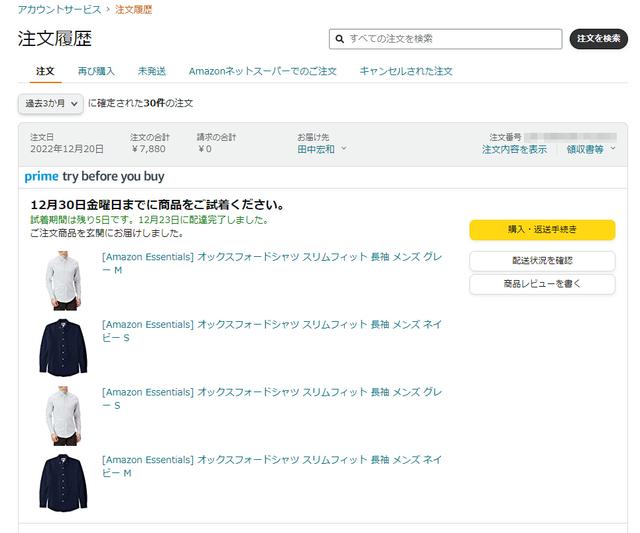Open 注文内容を表示 link
This screenshot has height=533, width=640.
(x=514, y=149)
